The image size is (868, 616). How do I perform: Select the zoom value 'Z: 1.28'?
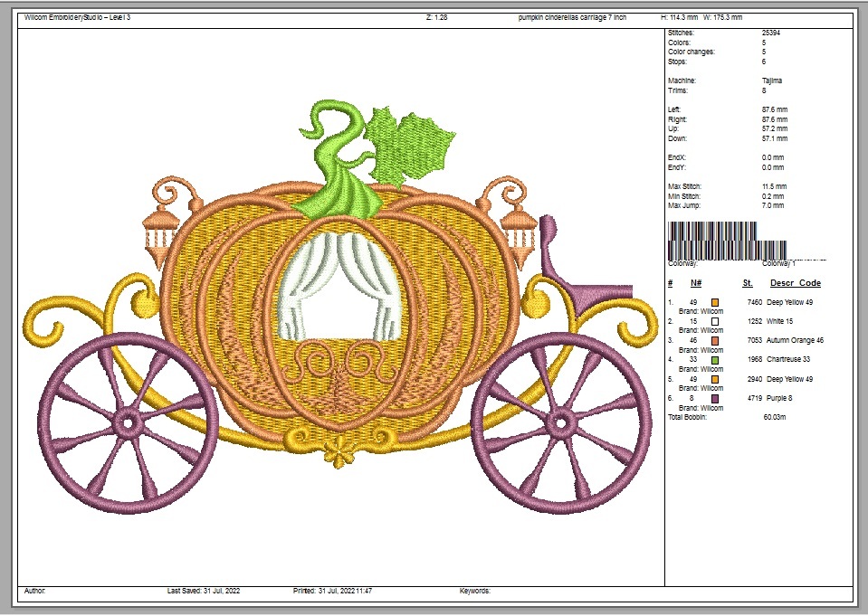point(437,18)
